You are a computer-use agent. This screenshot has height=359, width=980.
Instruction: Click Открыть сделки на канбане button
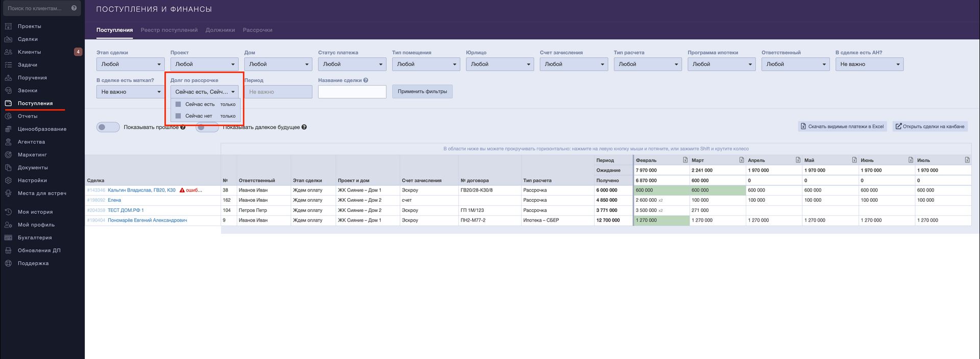[930, 126]
